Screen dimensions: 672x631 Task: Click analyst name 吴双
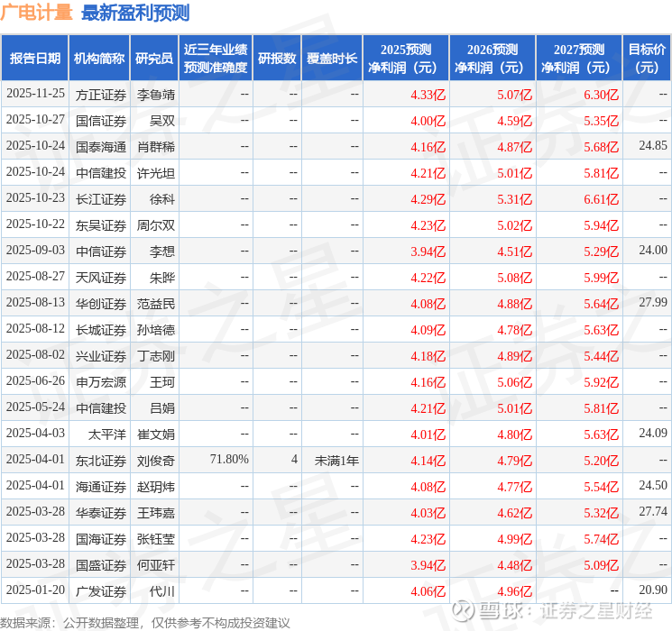coord(162,121)
